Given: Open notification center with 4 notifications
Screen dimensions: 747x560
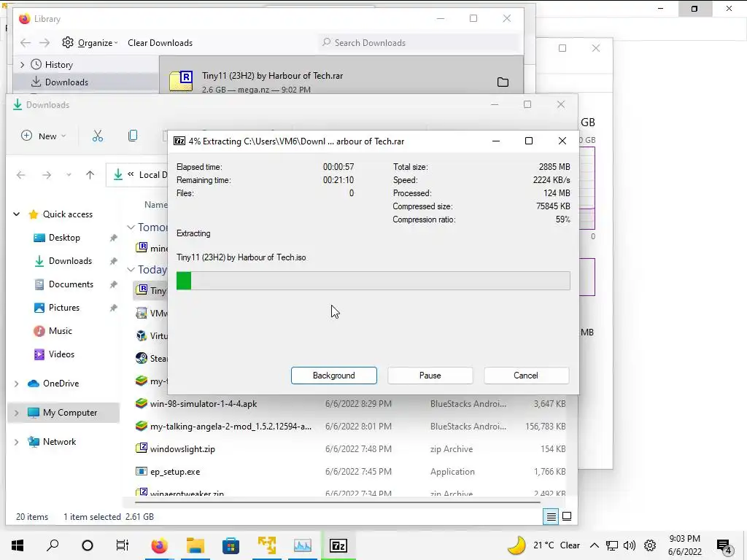Looking at the screenshot, I should coord(724,546).
